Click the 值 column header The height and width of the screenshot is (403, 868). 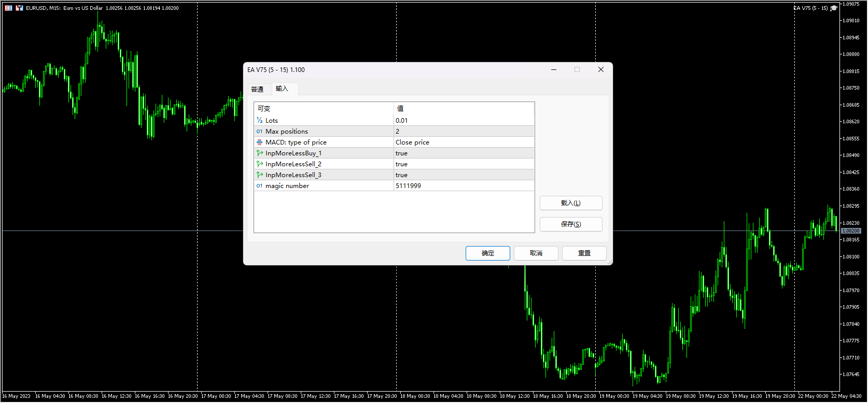coord(464,108)
